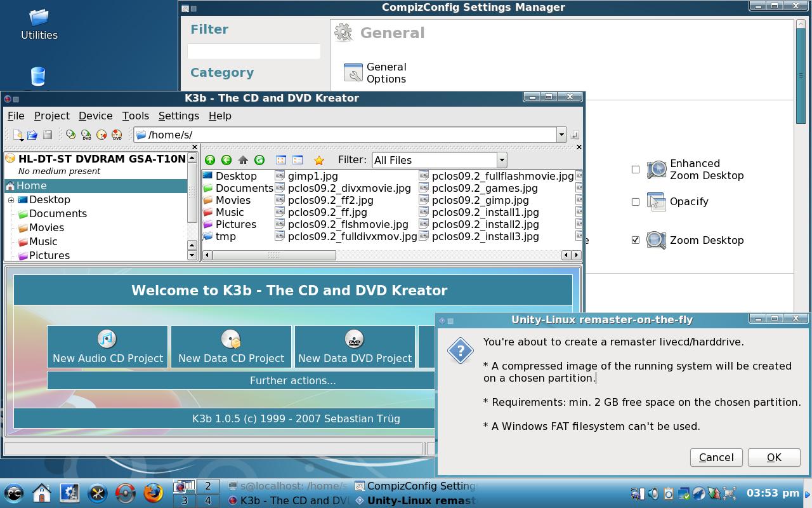Click the volume speaker tray icon

(x=653, y=493)
